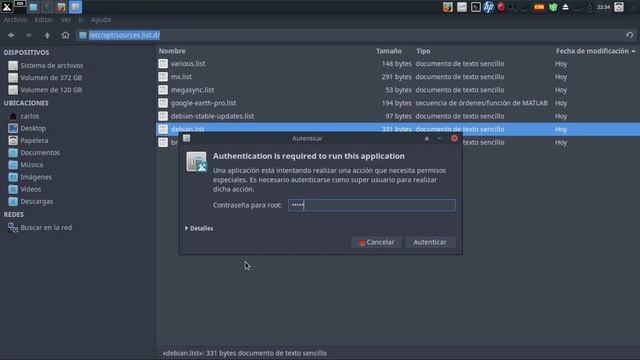Click the panel clock
This screenshot has height=360, width=640.
[603, 7]
